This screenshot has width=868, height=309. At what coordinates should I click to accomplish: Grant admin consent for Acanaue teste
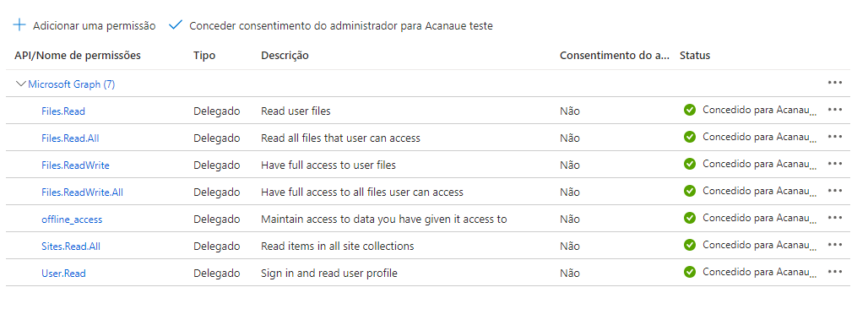[x=330, y=25]
